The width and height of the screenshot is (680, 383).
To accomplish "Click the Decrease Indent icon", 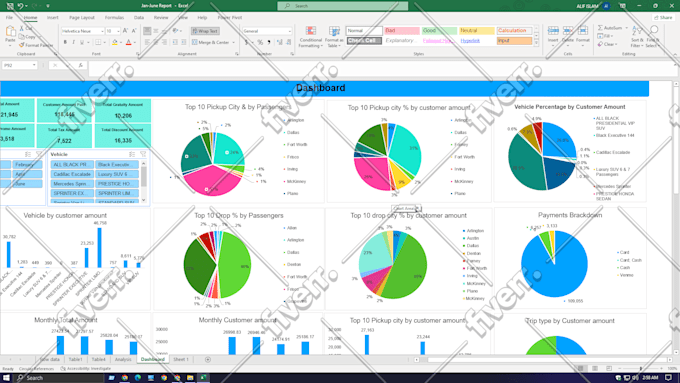I will [175, 42].
